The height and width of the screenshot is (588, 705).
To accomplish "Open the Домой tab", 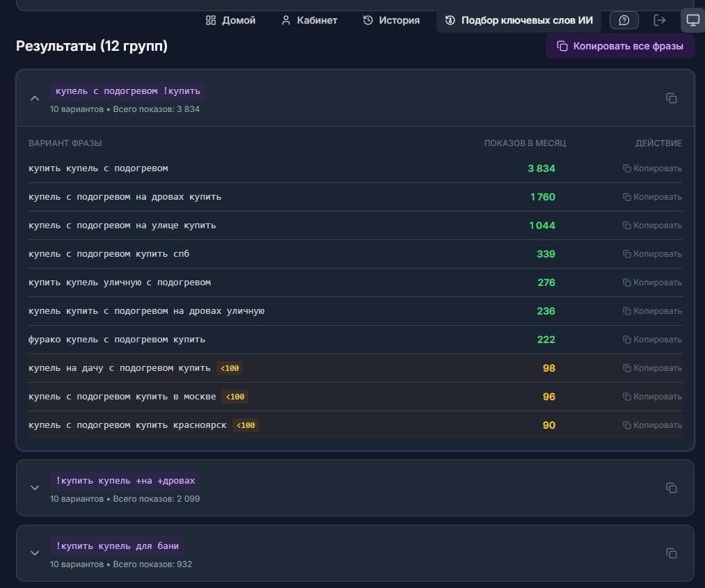I will [x=230, y=20].
